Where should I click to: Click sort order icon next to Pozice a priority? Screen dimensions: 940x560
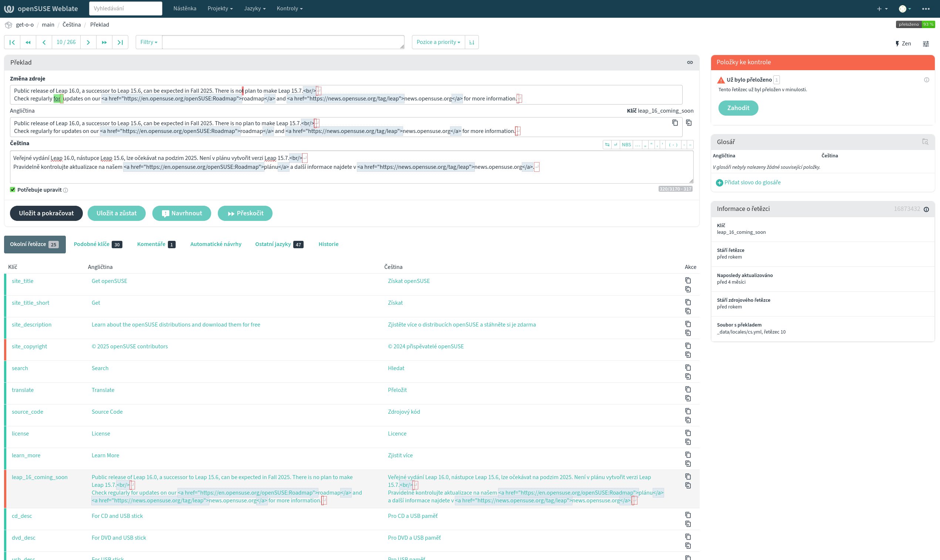(472, 42)
